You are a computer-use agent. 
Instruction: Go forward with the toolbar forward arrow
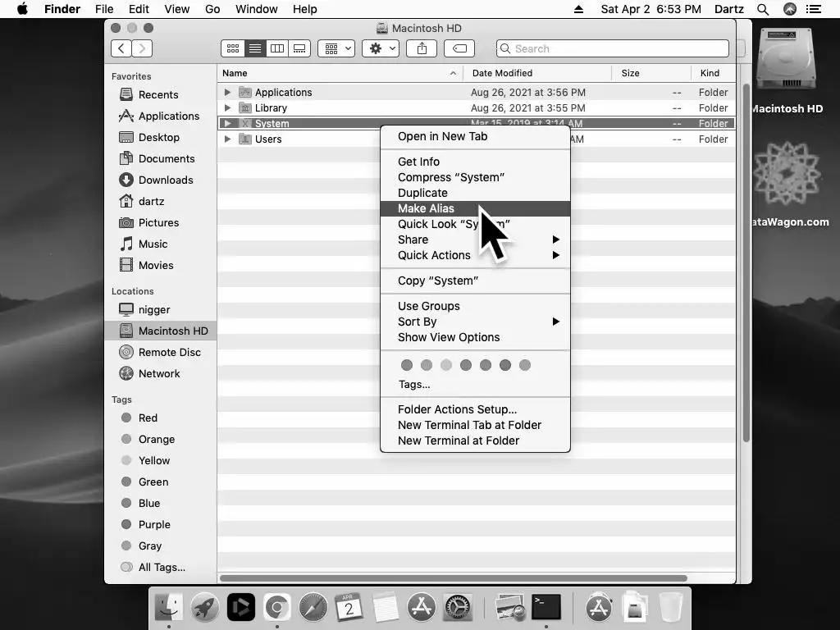[142, 48]
